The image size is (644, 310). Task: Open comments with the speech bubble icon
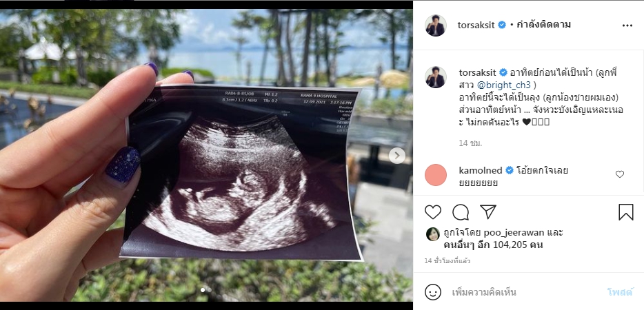click(x=461, y=212)
